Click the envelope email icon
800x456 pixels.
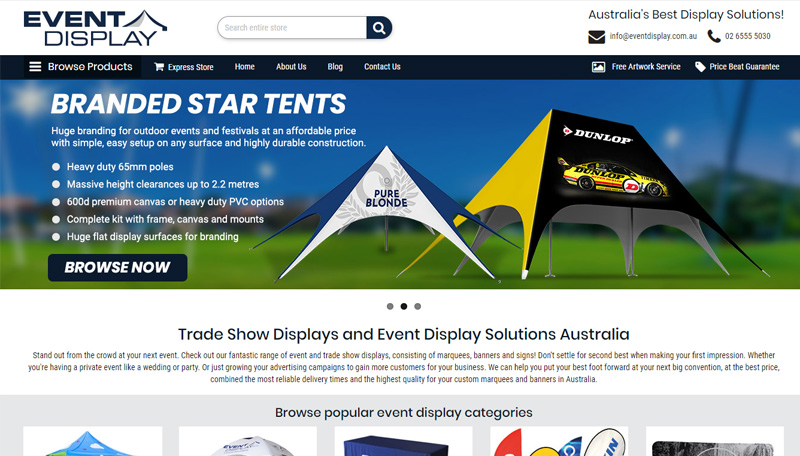coord(596,37)
